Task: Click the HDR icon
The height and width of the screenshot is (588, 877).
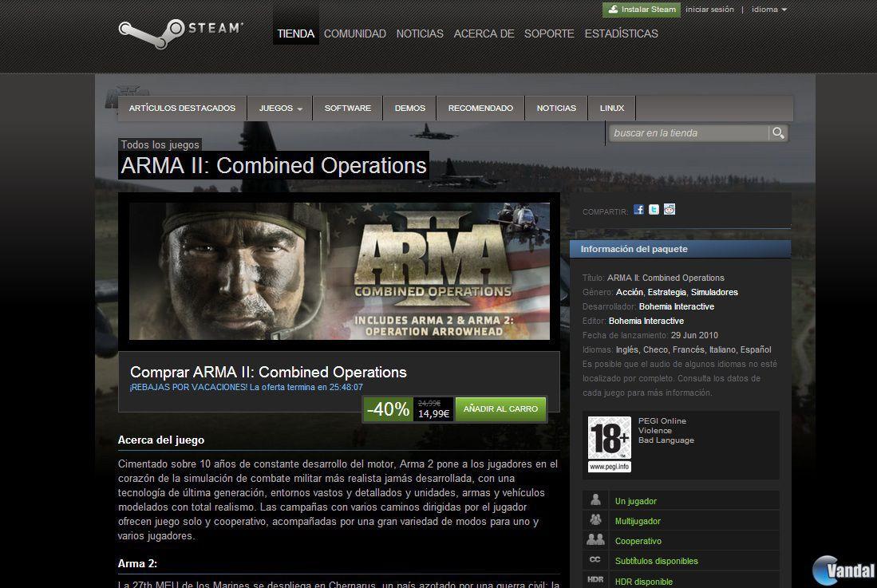Action: point(595,580)
